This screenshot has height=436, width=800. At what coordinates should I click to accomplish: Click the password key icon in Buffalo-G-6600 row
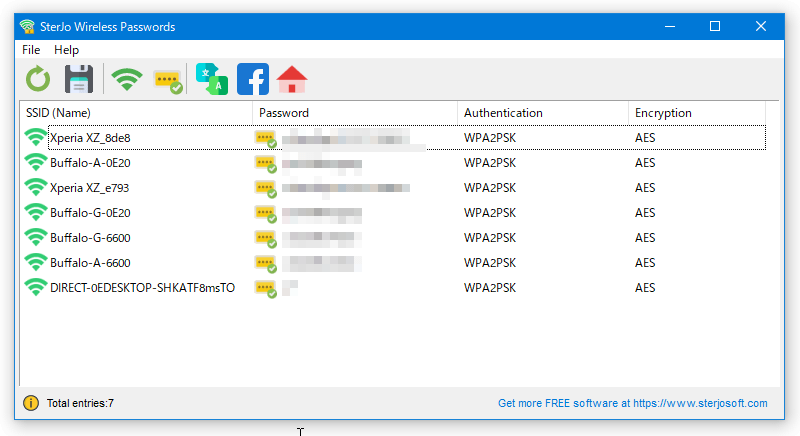(266, 239)
